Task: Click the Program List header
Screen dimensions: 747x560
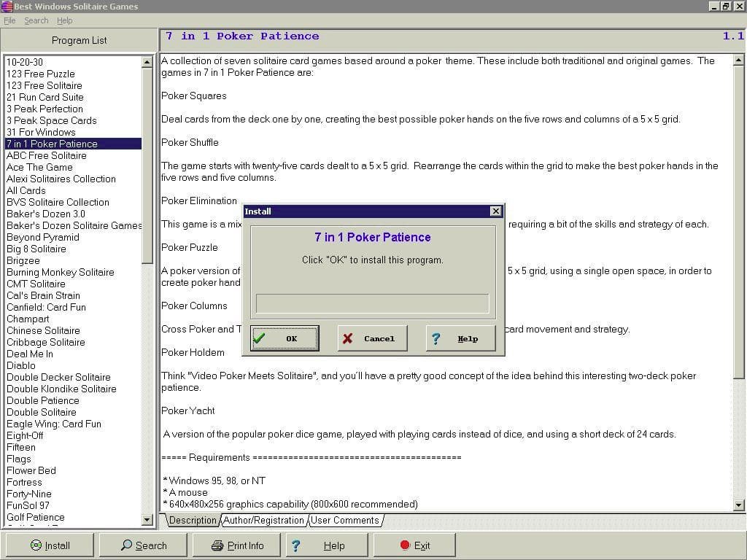Action: click(79, 41)
